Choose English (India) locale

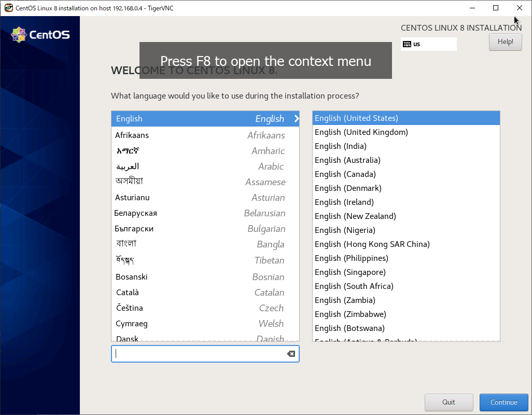(x=406, y=146)
